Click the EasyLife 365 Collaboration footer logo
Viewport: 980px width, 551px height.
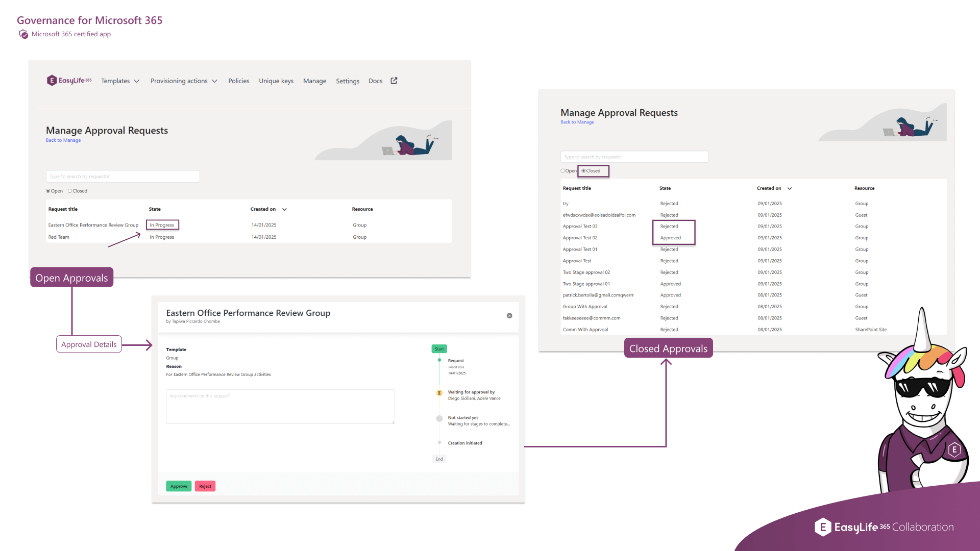(884, 527)
